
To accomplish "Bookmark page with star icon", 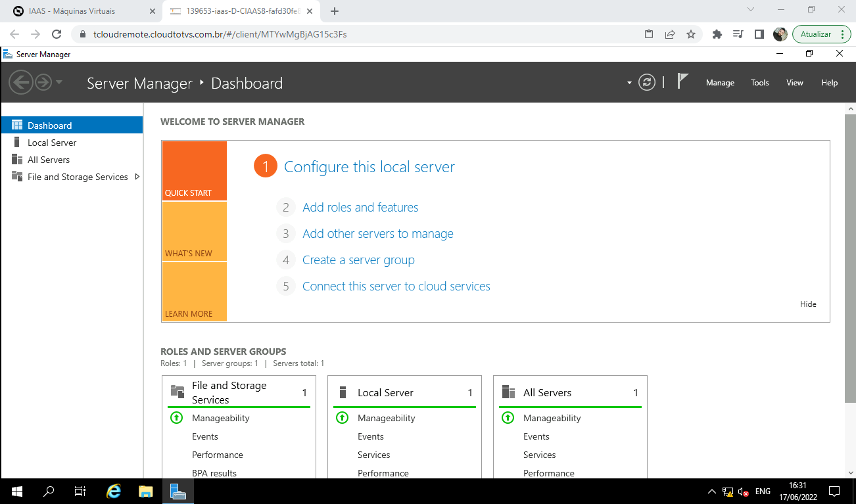I will (691, 34).
